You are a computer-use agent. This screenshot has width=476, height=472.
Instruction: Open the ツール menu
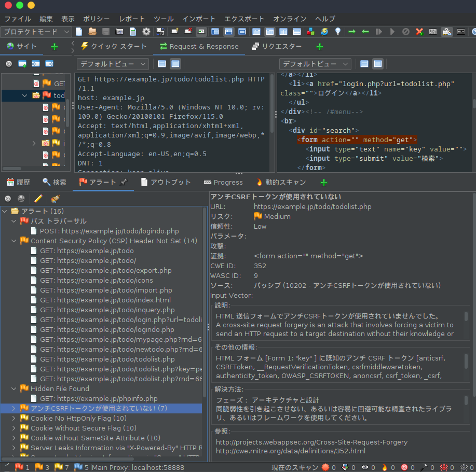tap(164, 19)
